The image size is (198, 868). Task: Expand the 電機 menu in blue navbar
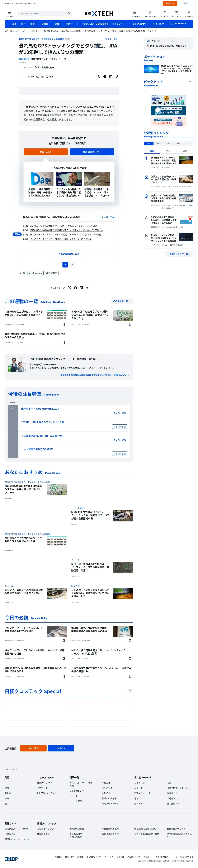34,24
